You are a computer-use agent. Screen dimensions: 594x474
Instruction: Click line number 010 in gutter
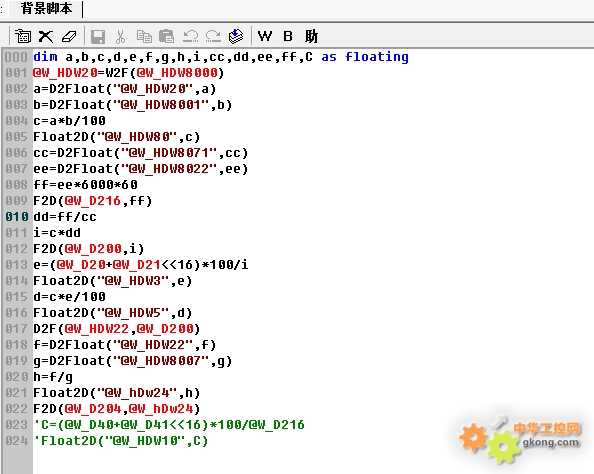17,217
